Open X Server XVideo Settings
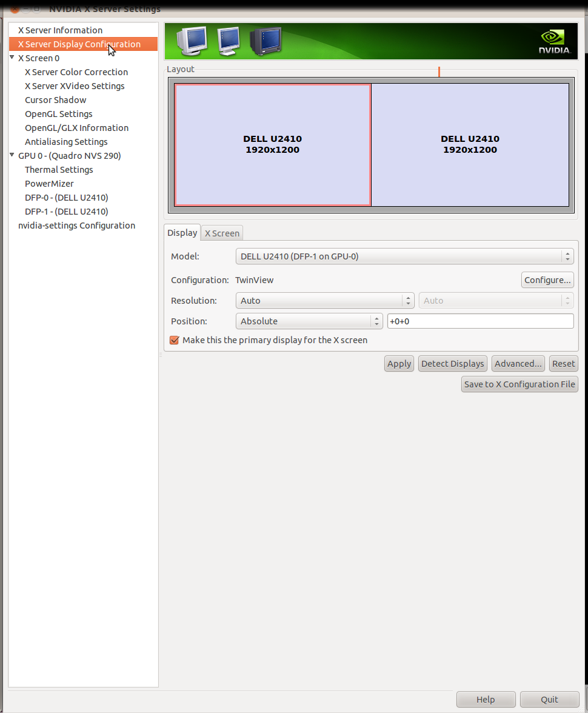 75,86
